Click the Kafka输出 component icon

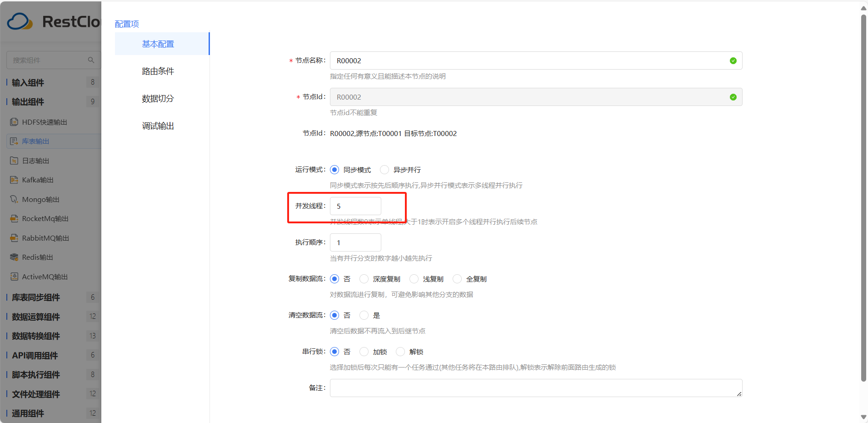tap(14, 180)
